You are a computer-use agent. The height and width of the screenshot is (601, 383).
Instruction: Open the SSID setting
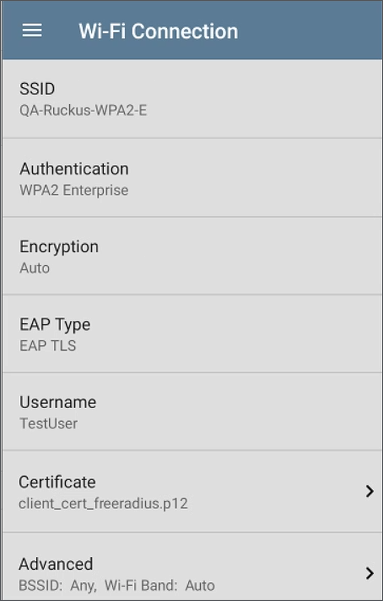(192, 99)
